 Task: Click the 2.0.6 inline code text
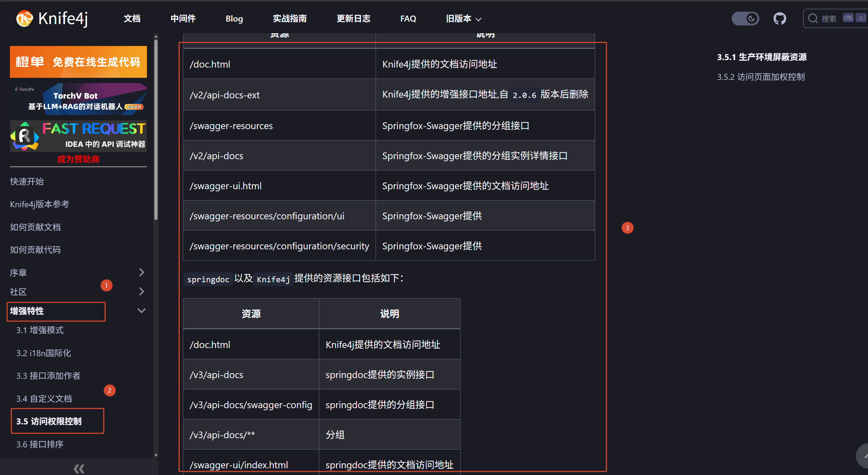(x=524, y=95)
